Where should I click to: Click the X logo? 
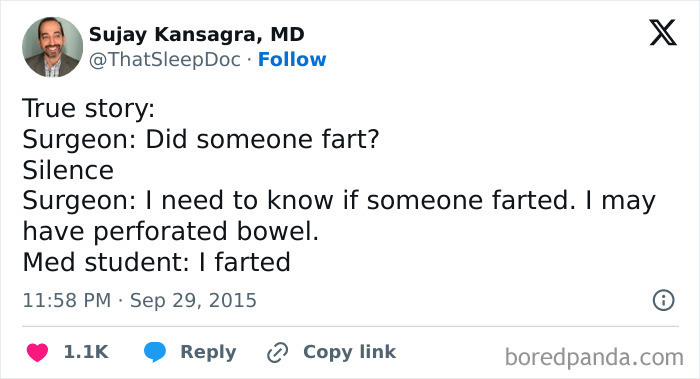663,33
